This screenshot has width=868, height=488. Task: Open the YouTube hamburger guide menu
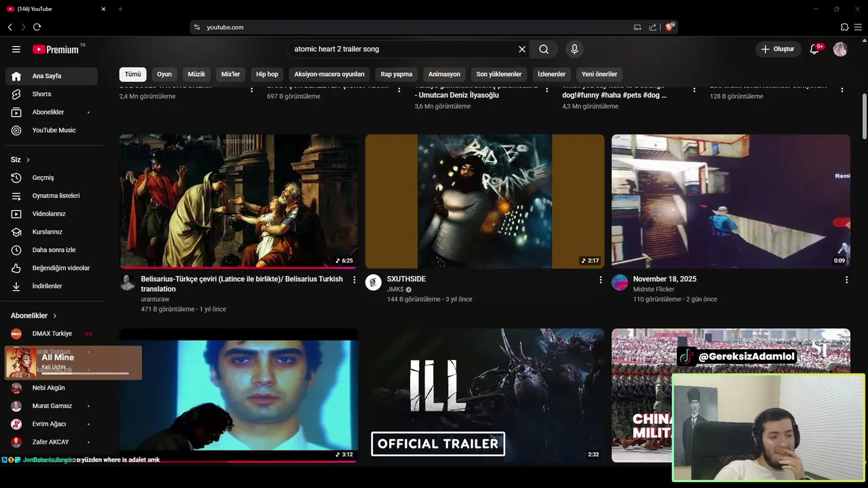pos(16,49)
